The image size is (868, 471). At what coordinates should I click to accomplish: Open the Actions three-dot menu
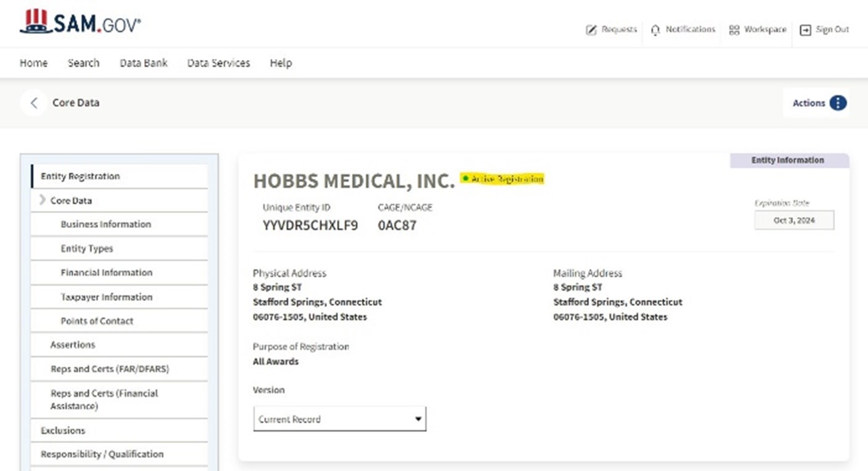[x=838, y=103]
